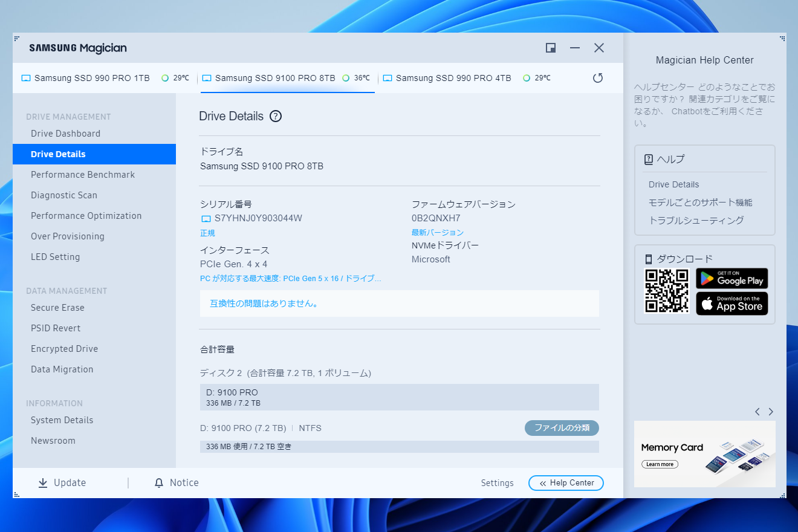The height and width of the screenshot is (532, 798).
Task: Open Performance Benchmark from the sidebar
Action: [x=83, y=174]
